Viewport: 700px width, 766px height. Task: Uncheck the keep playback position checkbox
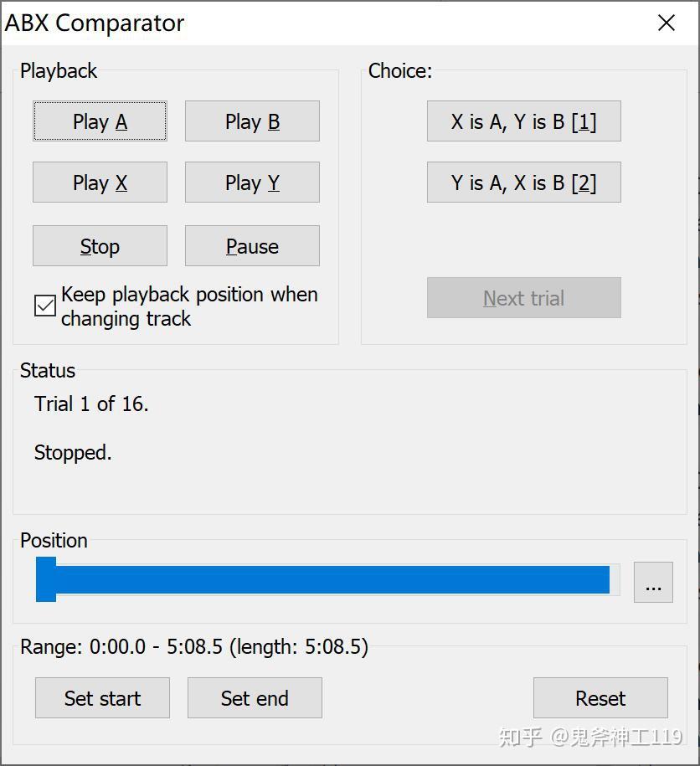click(45, 306)
